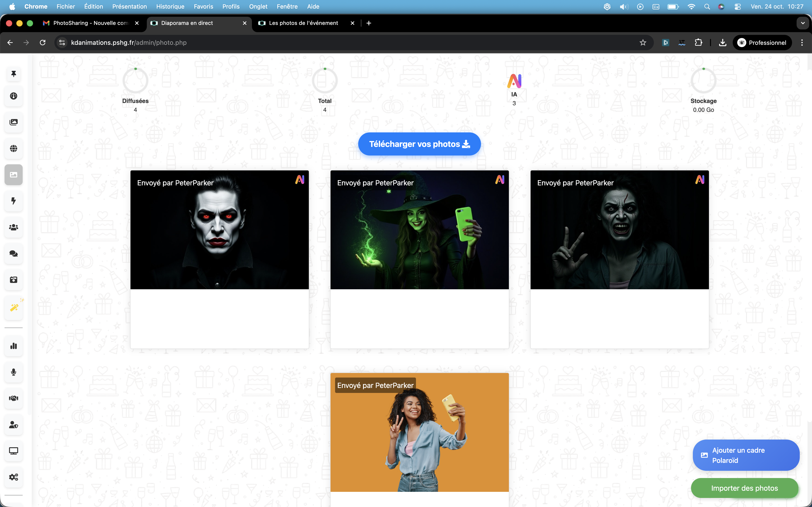
Task: Open the microphone audio panel
Action: (13, 372)
